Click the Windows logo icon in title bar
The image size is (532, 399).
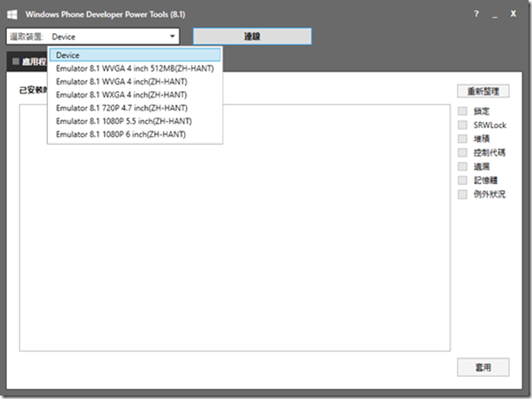[12, 14]
